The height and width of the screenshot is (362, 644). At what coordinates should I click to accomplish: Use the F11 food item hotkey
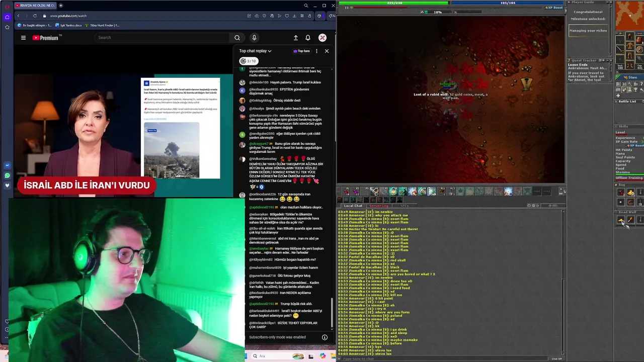tap(442, 192)
